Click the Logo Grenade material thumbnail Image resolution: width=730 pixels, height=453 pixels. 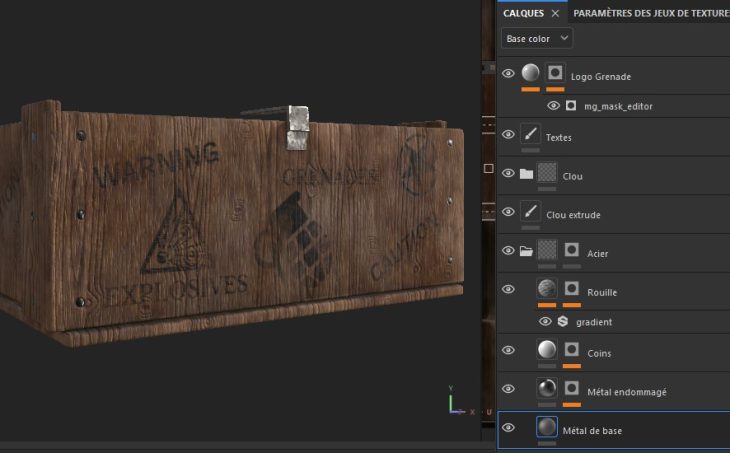point(530,73)
